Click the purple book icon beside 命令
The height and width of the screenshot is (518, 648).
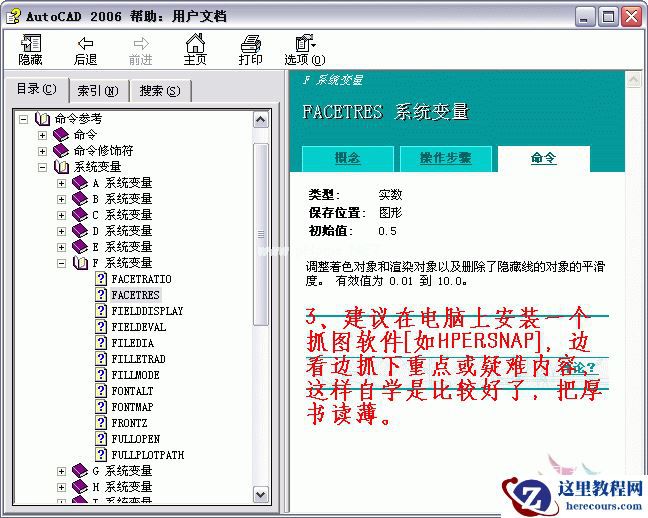[x=61, y=135]
